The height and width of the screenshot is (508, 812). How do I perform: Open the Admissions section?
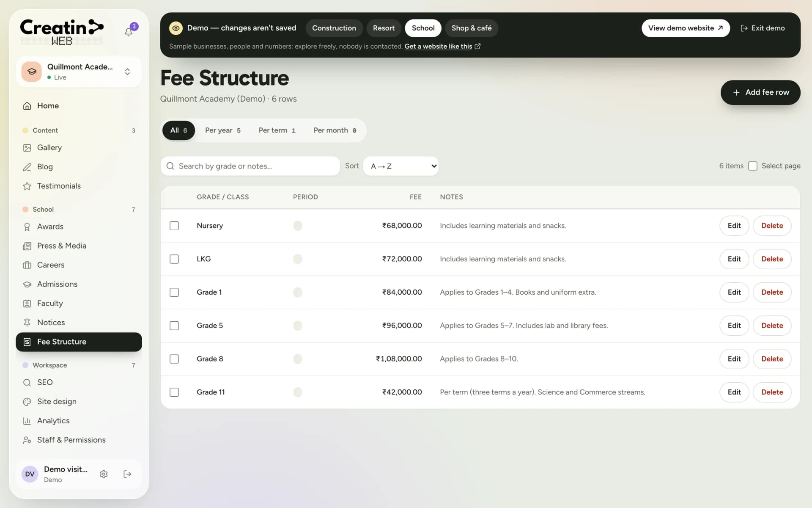pyautogui.click(x=79, y=284)
